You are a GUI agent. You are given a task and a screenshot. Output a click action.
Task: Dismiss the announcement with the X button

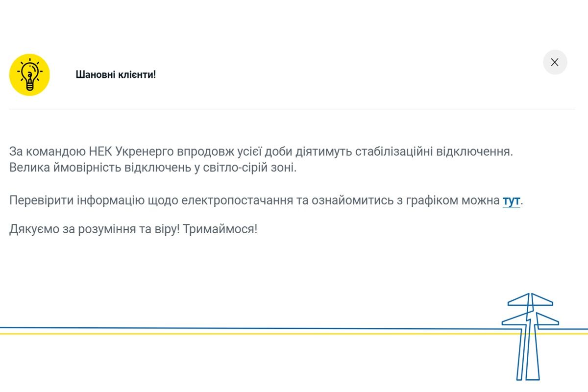point(554,62)
